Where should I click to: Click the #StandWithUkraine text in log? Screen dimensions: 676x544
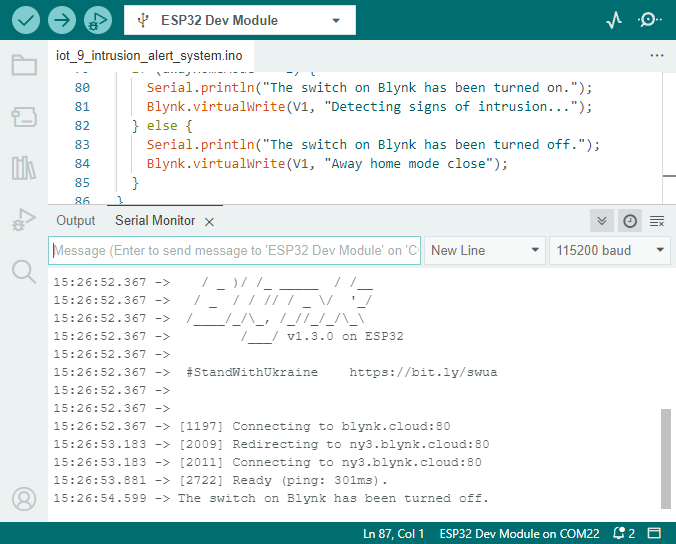click(x=252, y=372)
